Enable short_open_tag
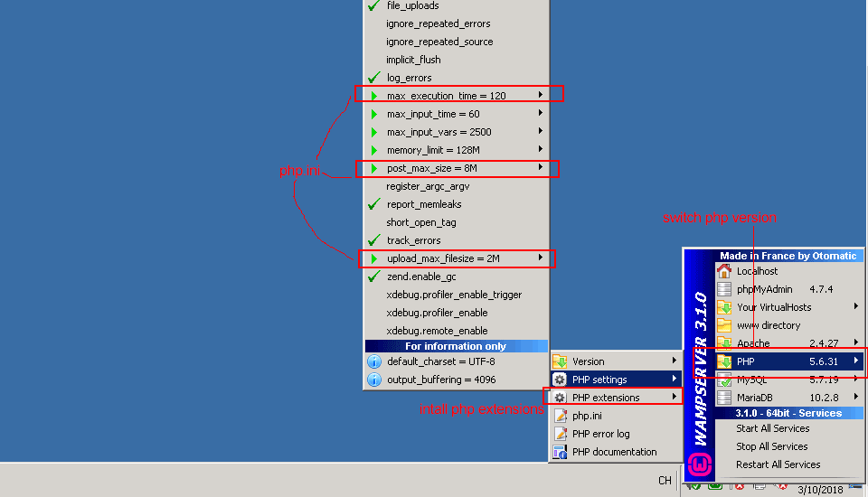 [457, 222]
